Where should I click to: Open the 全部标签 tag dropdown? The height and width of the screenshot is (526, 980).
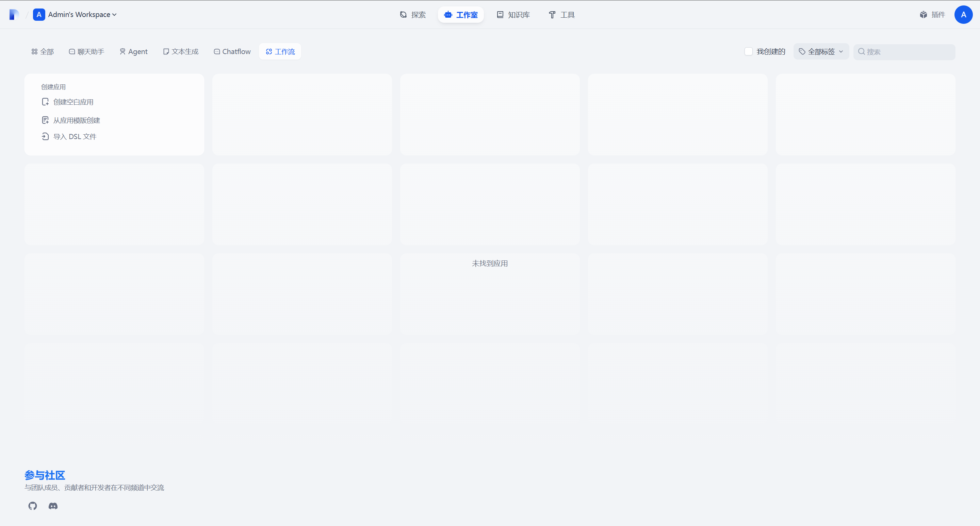coord(821,51)
